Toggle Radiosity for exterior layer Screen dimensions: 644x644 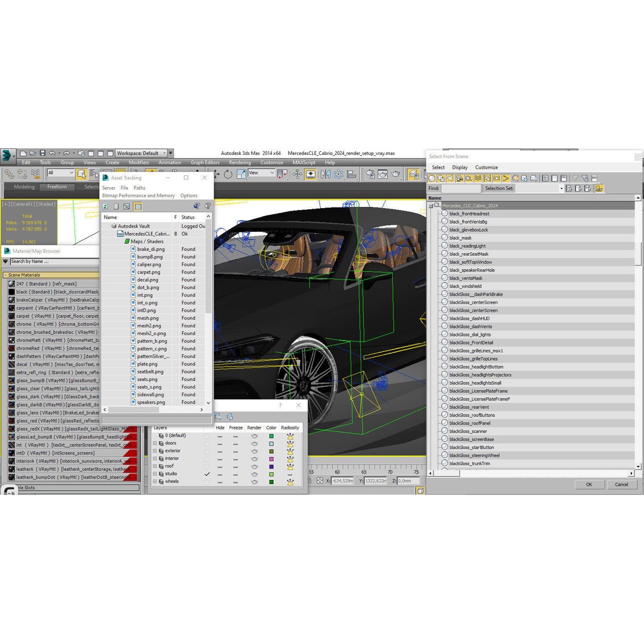click(x=290, y=451)
